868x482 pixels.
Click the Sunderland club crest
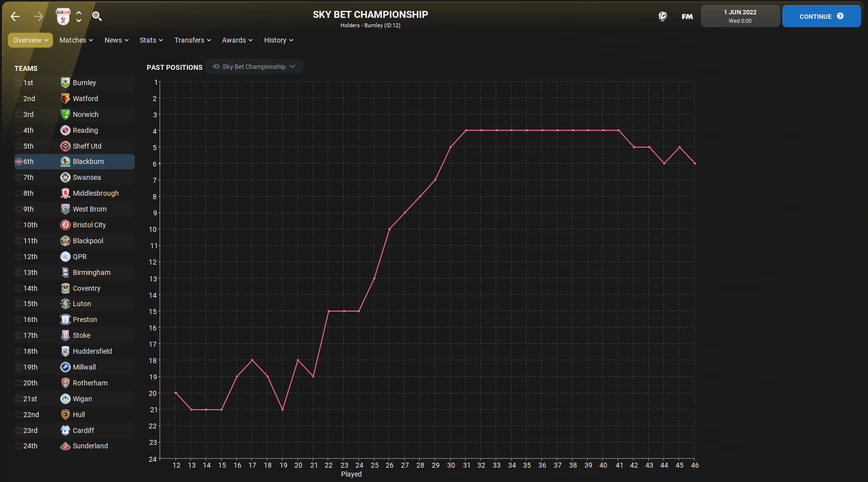(x=65, y=446)
